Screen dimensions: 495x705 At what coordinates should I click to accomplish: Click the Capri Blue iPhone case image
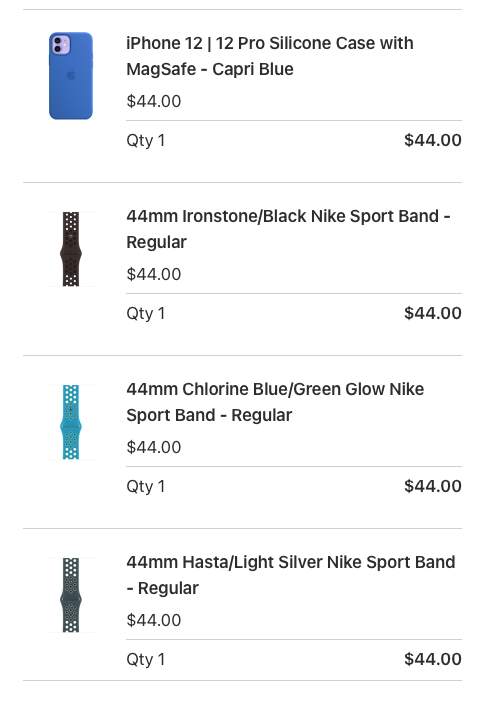point(71,76)
